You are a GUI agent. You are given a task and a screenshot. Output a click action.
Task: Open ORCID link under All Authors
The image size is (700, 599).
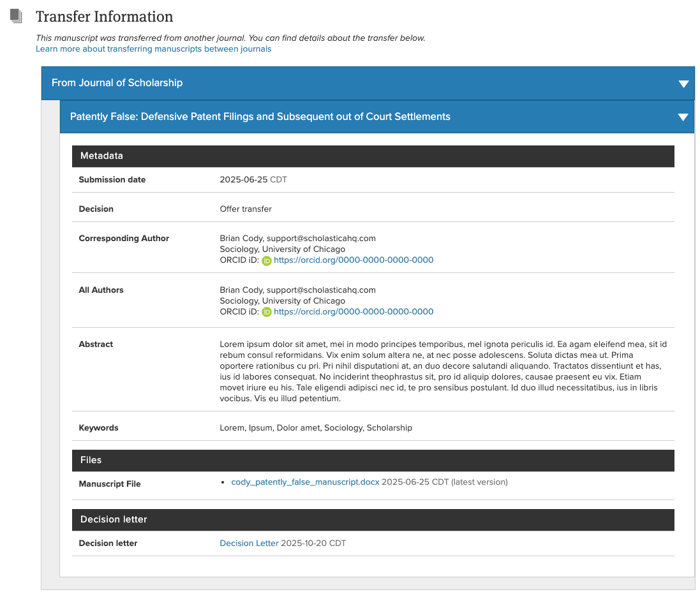(353, 311)
